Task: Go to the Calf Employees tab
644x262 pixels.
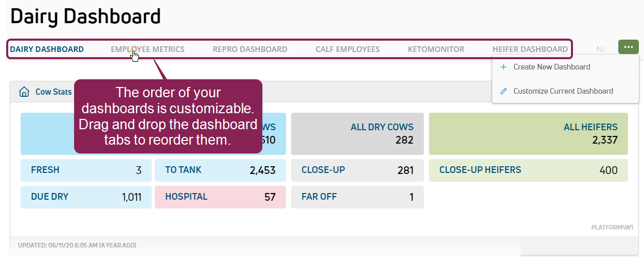Action: point(348,49)
